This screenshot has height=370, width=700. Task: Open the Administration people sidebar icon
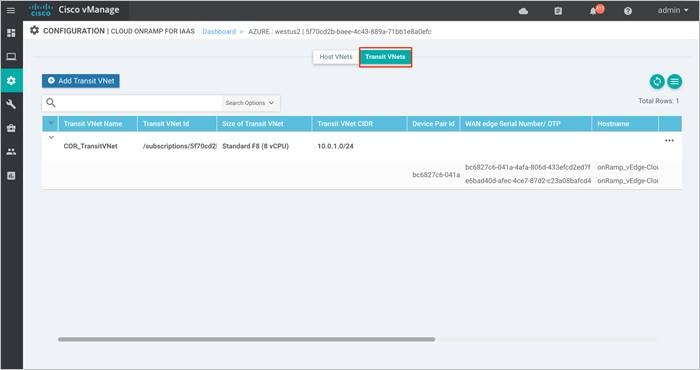11,152
